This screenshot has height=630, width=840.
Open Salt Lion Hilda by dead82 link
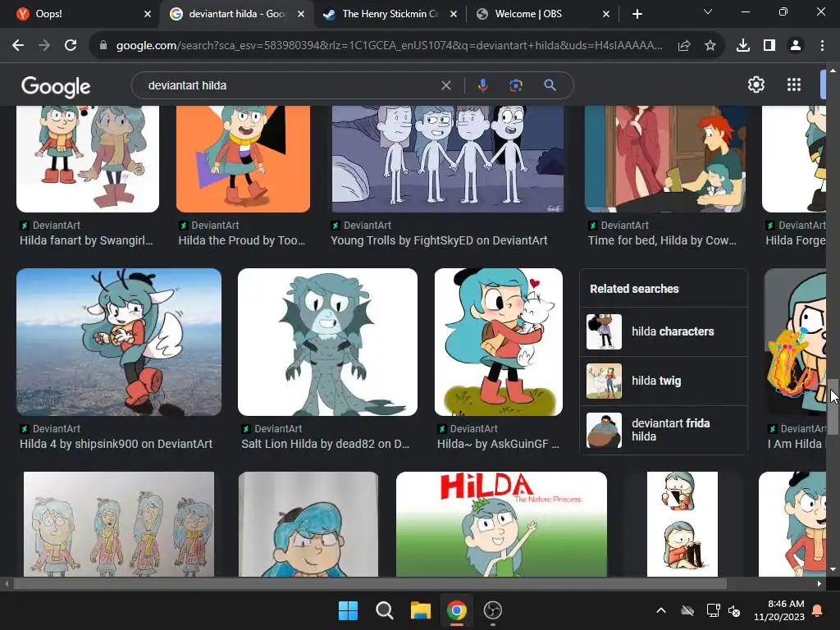tap(325, 444)
